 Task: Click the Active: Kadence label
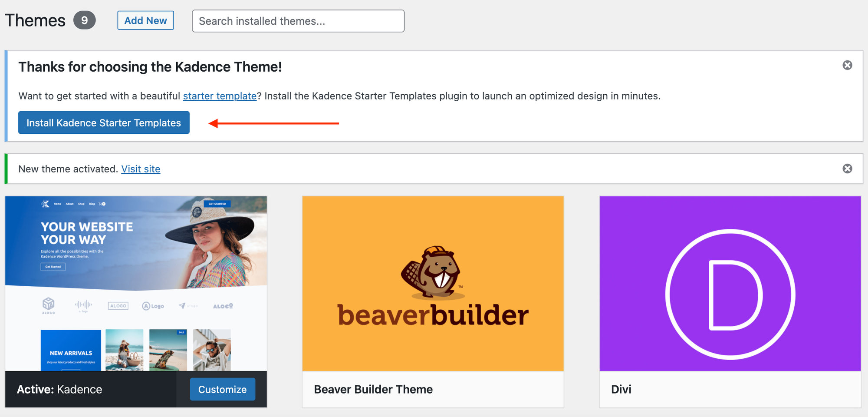tap(59, 389)
